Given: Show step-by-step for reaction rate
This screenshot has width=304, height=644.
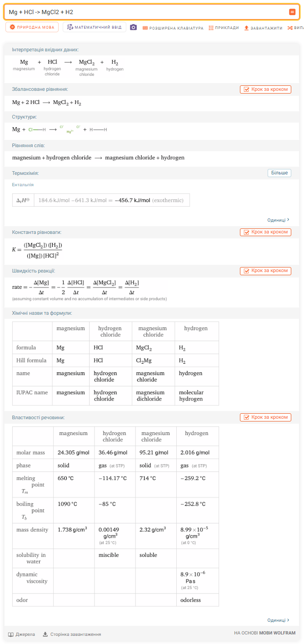Looking at the screenshot, I should pos(265,271).
